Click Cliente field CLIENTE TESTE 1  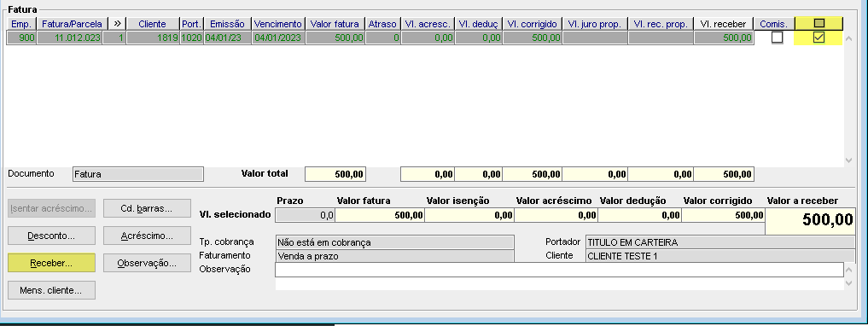point(720,256)
